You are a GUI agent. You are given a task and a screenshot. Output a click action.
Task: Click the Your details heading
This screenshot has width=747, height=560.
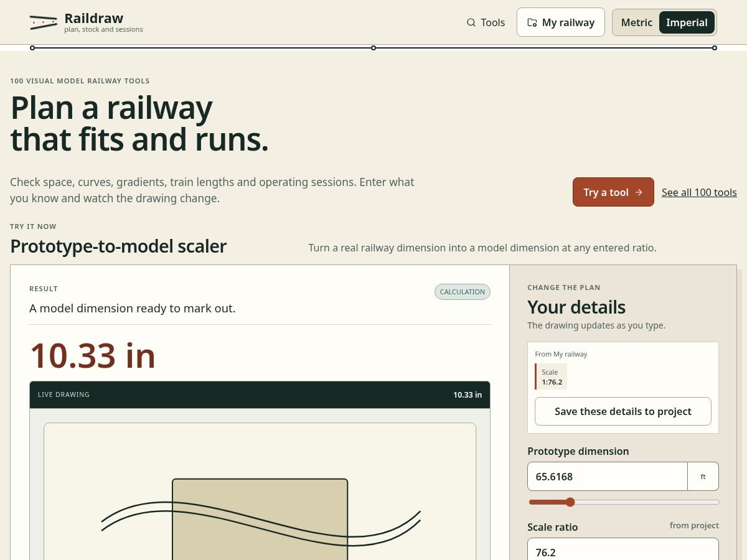tap(576, 307)
